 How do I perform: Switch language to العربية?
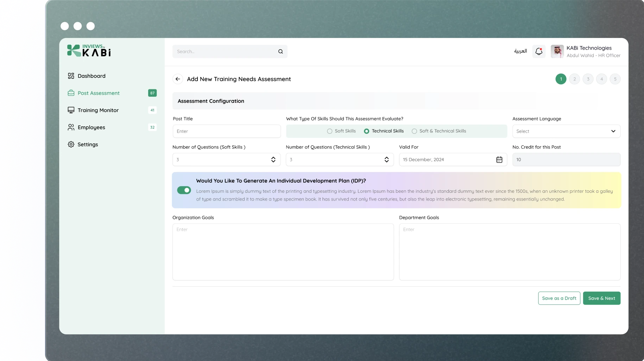pyautogui.click(x=520, y=51)
